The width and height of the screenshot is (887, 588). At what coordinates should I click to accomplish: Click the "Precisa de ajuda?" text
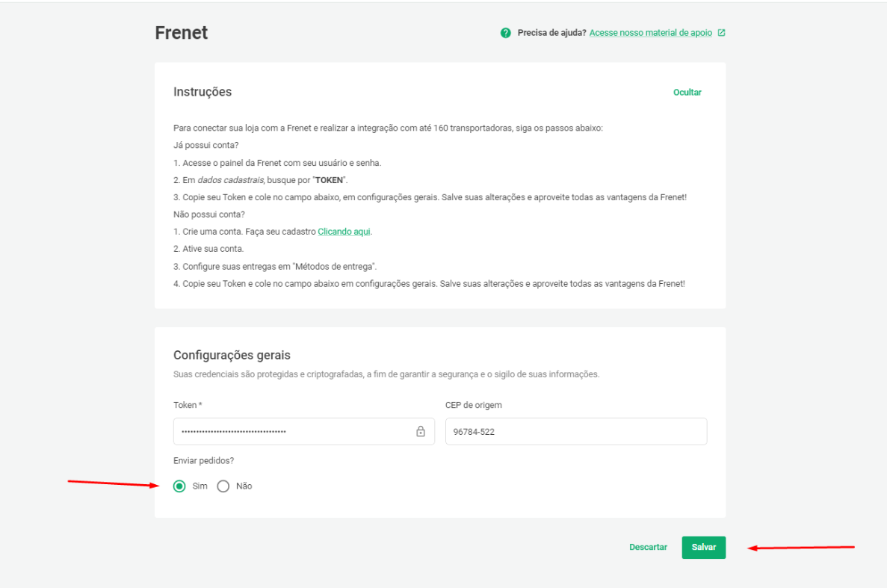point(551,34)
